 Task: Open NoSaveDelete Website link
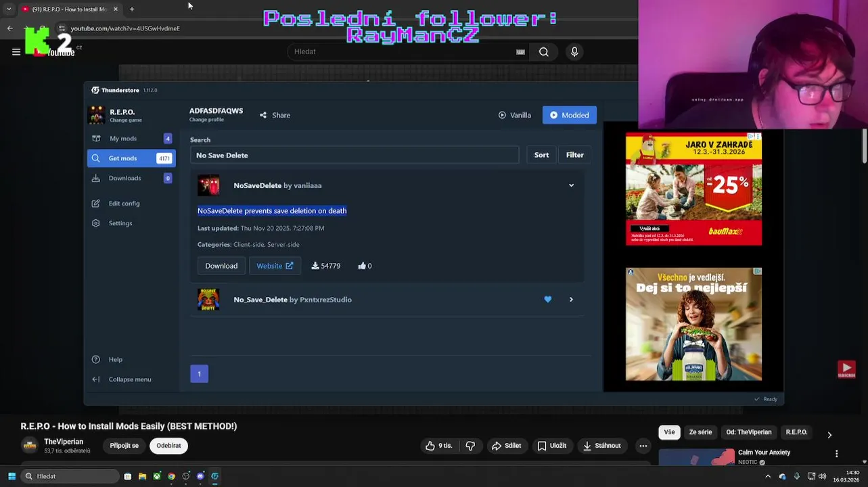pos(275,266)
